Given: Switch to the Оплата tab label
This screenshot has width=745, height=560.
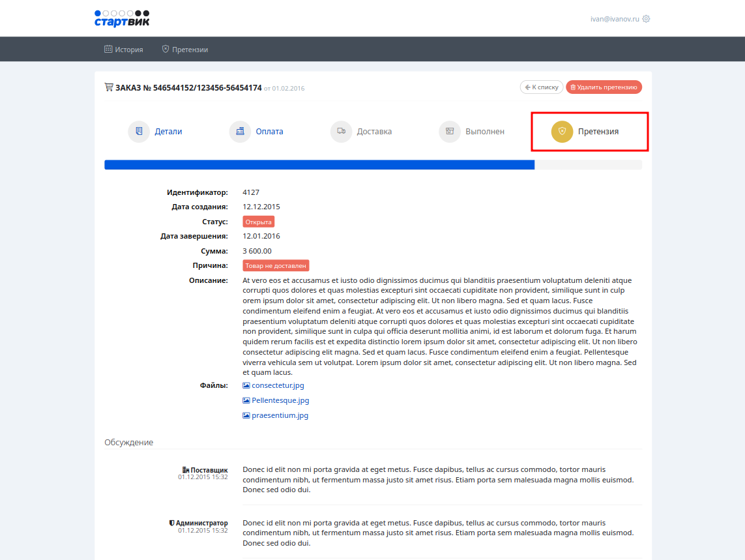Looking at the screenshot, I should coord(269,131).
